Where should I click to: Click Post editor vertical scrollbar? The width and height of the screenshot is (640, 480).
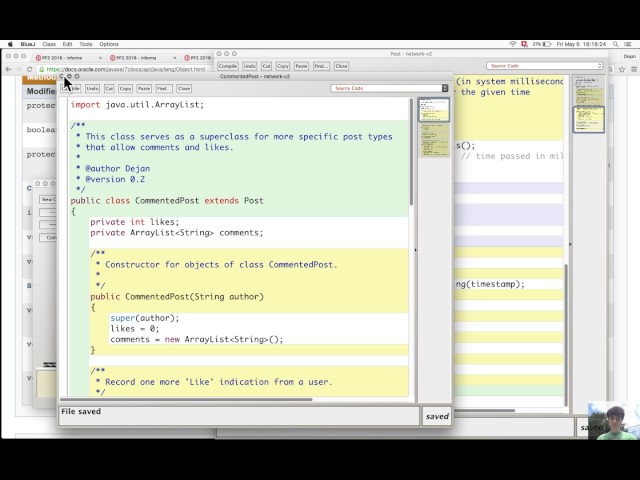[x=566, y=335]
